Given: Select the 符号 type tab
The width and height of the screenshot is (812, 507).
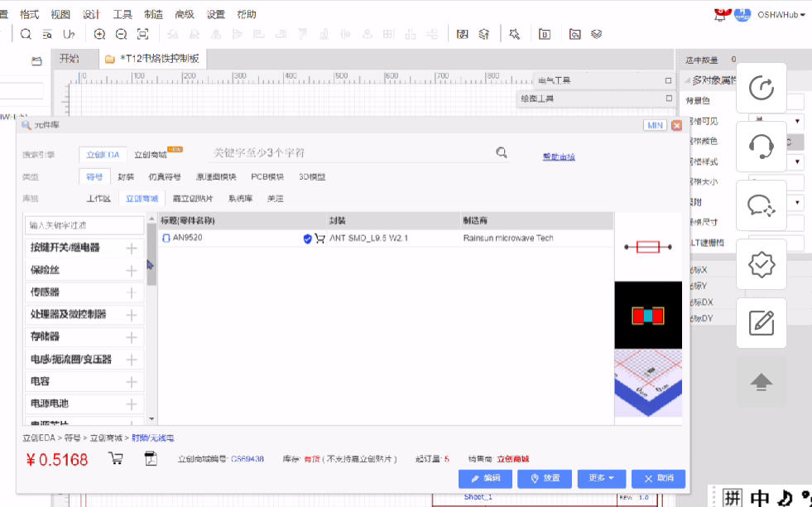Looking at the screenshot, I should coord(94,176).
